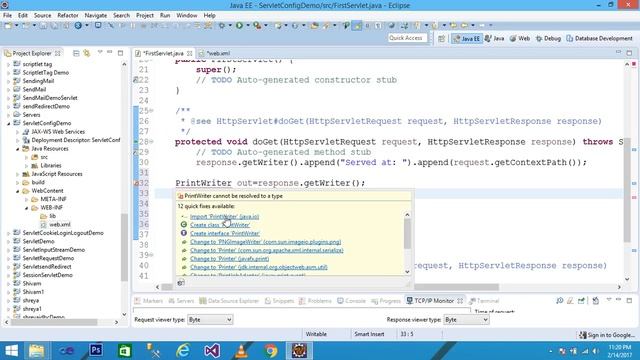Click the Save icon in toolbar
The image size is (640, 360).
(43, 25)
